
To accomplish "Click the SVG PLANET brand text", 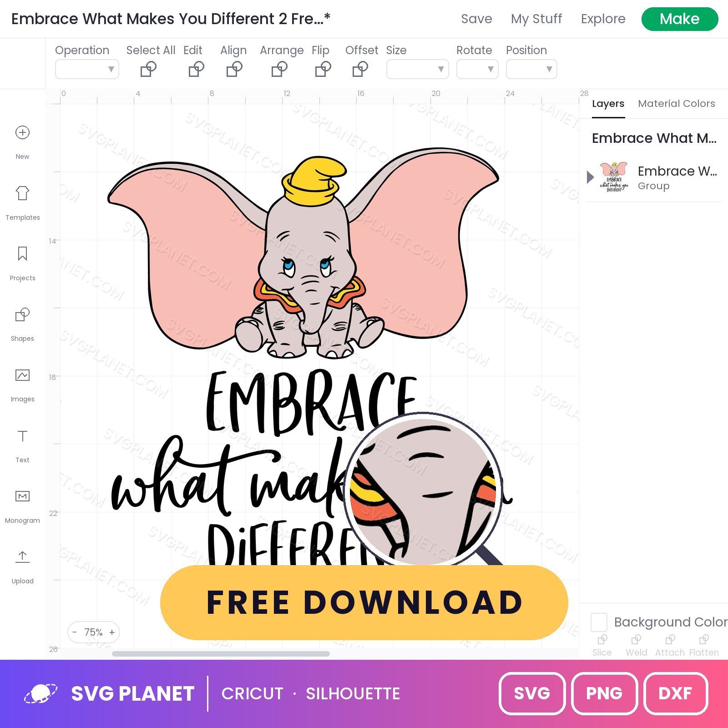I will (x=133, y=693).
